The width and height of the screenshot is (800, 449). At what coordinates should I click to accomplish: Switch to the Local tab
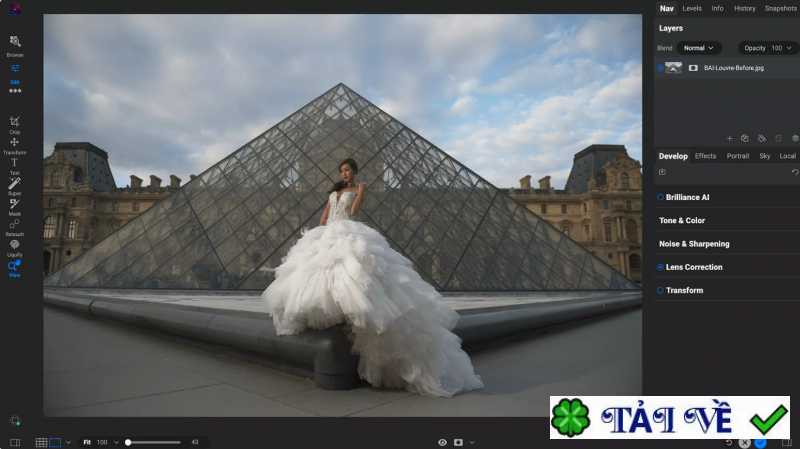(788, 156)
